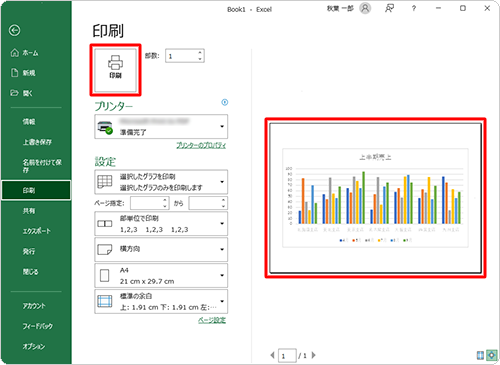Screen dimensions: 500x365
Task: Click the help question mark icon
Action: pyautogui.click(x=414, y=9)
